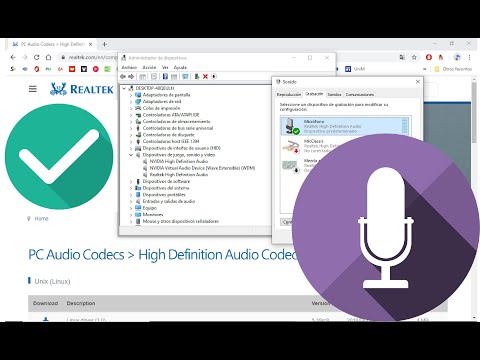
Task: Go forward in the Chrome browser
Action: (25, 57)
